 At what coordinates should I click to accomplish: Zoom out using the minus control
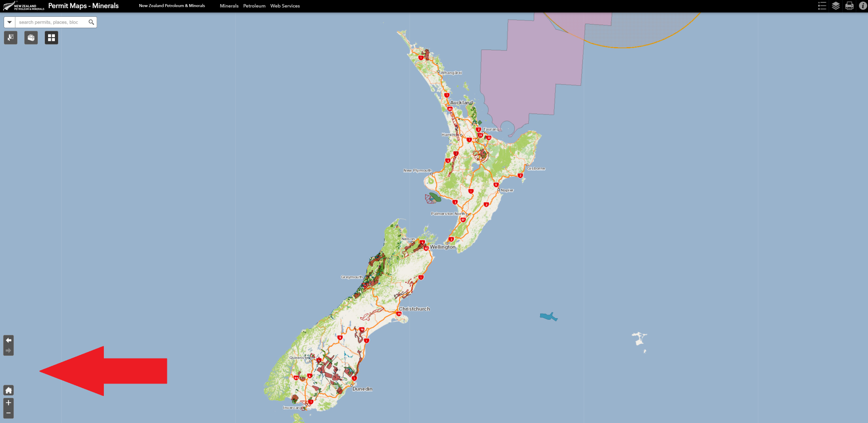(8, 413)
